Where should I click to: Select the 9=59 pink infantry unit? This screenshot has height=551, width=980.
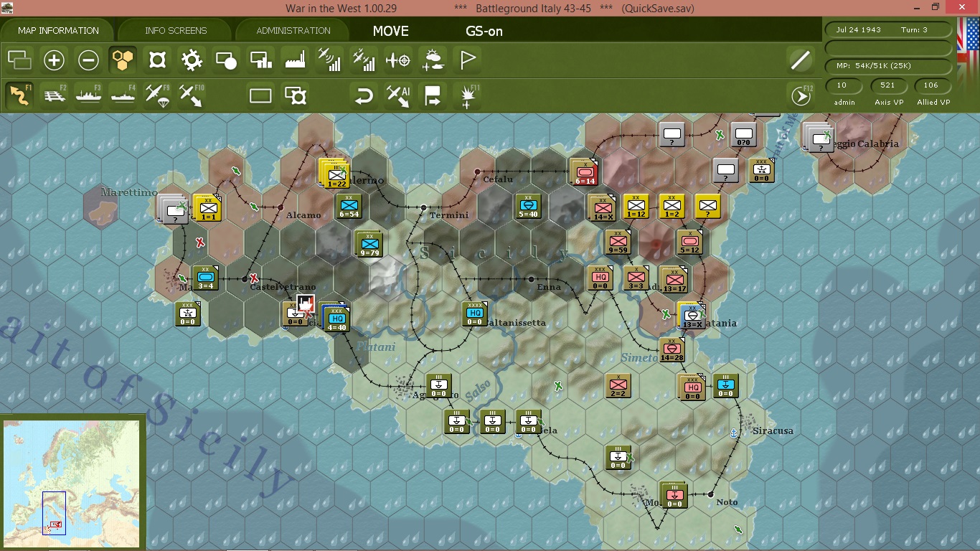(x=618, y=242)
